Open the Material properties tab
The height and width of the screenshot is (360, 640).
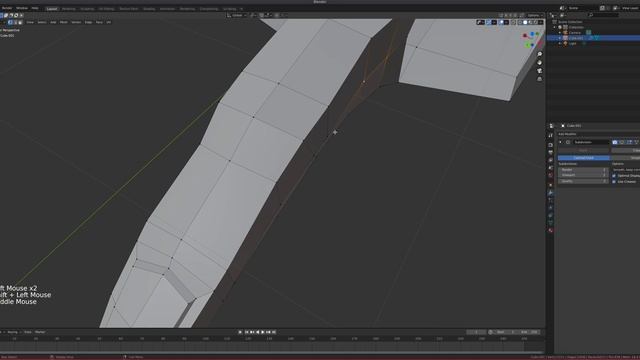click(x=550, y=230)
